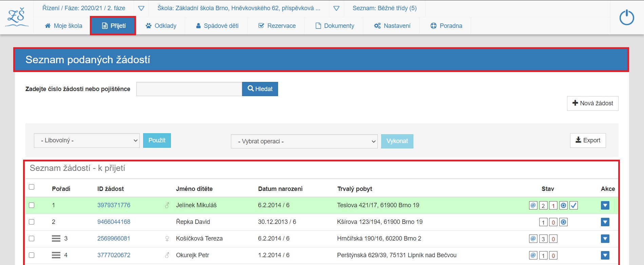Click red status box '0' in Košíčková Tereza row
The image size is (644, 265).
tap(553, 239)
